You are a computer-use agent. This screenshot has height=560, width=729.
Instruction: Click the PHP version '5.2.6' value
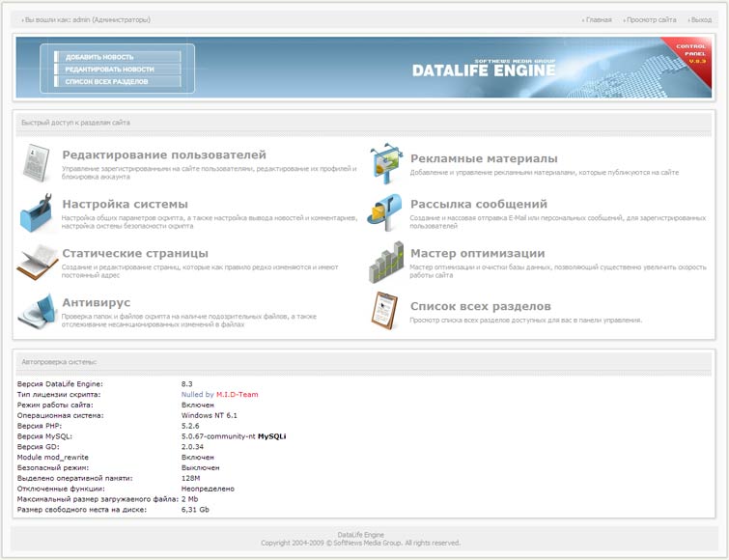click(190, 426)
